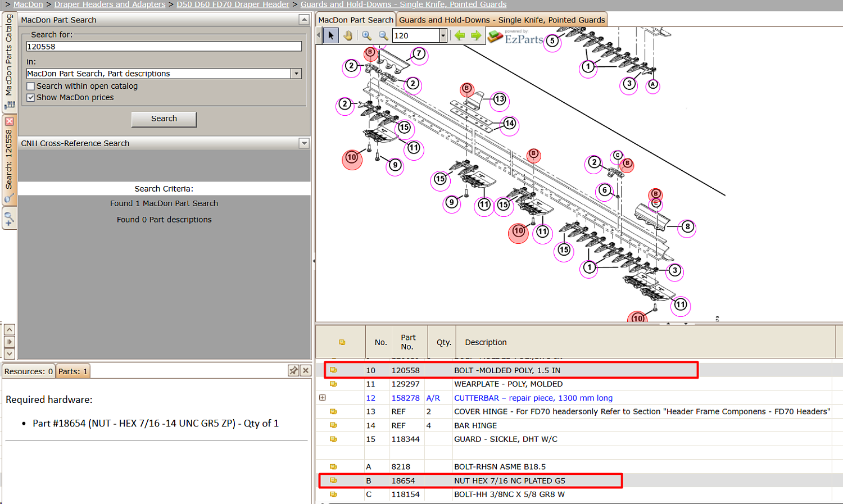The height and width of the screenshot is (504, 843).
Task: Click the up arrow in left panel stepper
Action: tap(10, 330)
